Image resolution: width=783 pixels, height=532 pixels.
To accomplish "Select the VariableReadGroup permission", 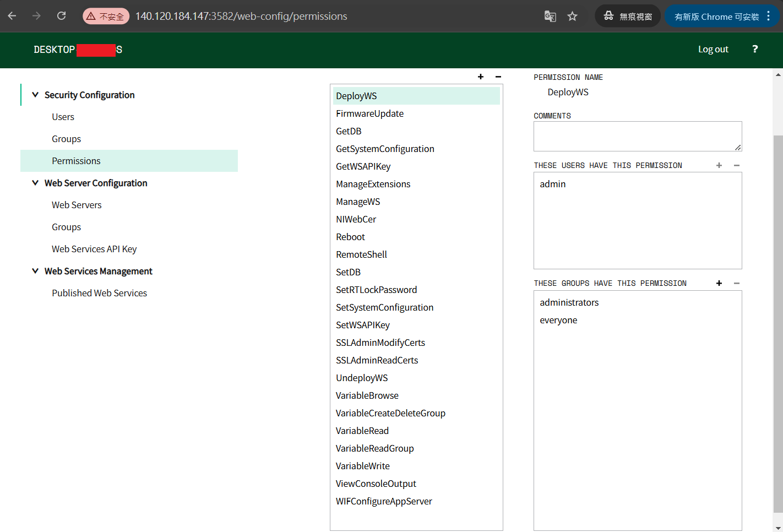I will click(x=416, y=448).
